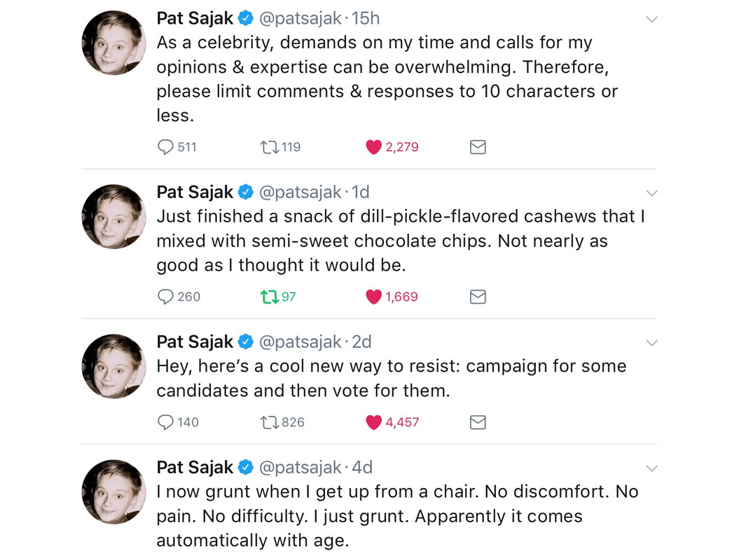This screenshot has width=753, height=560.
Task: Like the tweet with 1,669 likes
Action: click(374, 297)
